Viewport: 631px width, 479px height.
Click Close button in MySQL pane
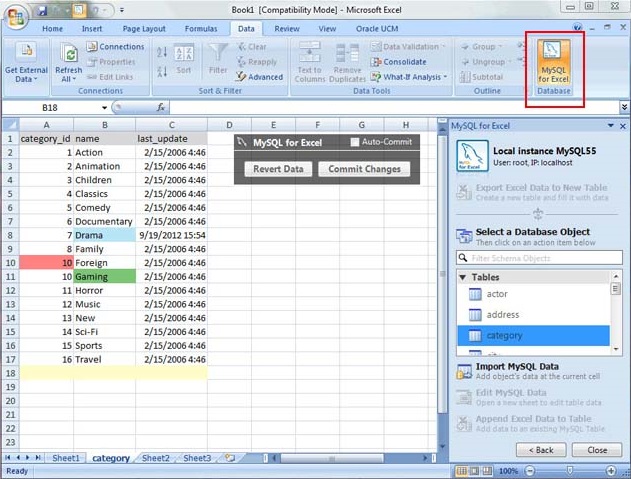coord(597,450)
